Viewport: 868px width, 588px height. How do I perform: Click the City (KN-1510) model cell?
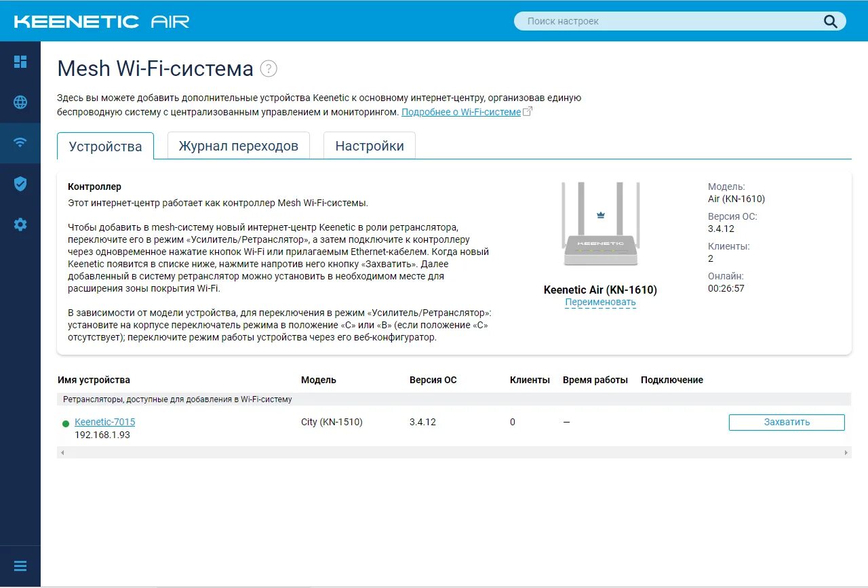(332, 422)
